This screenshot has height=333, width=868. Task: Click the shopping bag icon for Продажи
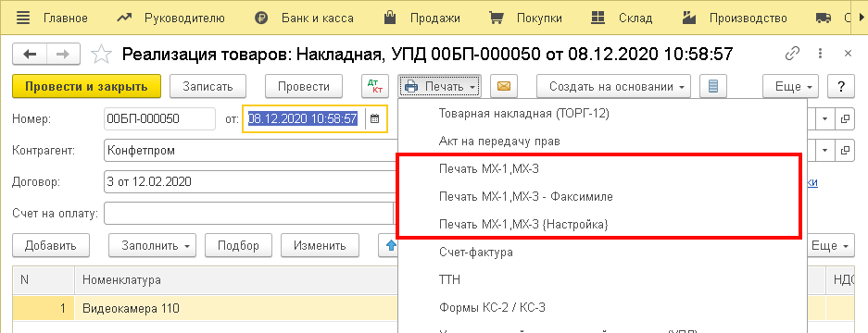390,18
